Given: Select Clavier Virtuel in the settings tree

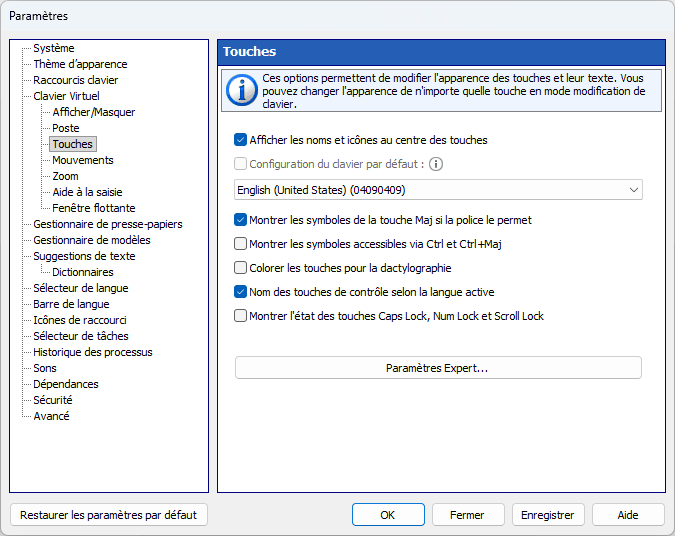Looking at the screenshot, I should pos(66,96).
